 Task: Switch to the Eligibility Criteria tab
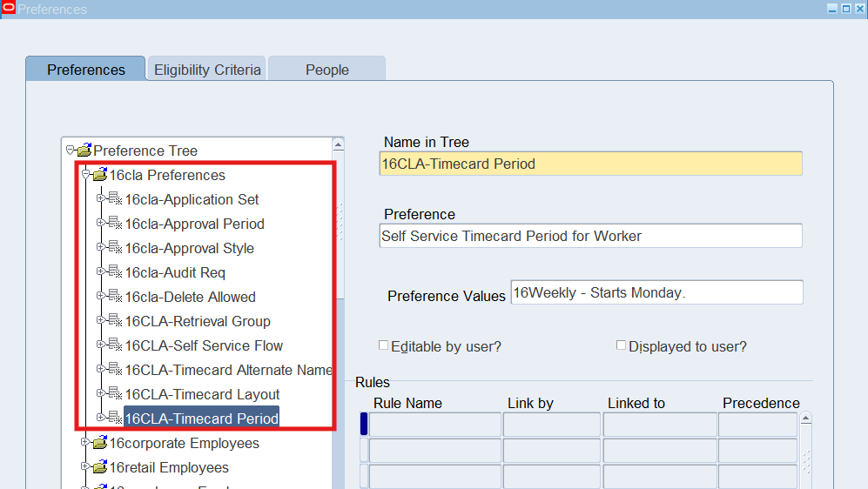point(207,70)
